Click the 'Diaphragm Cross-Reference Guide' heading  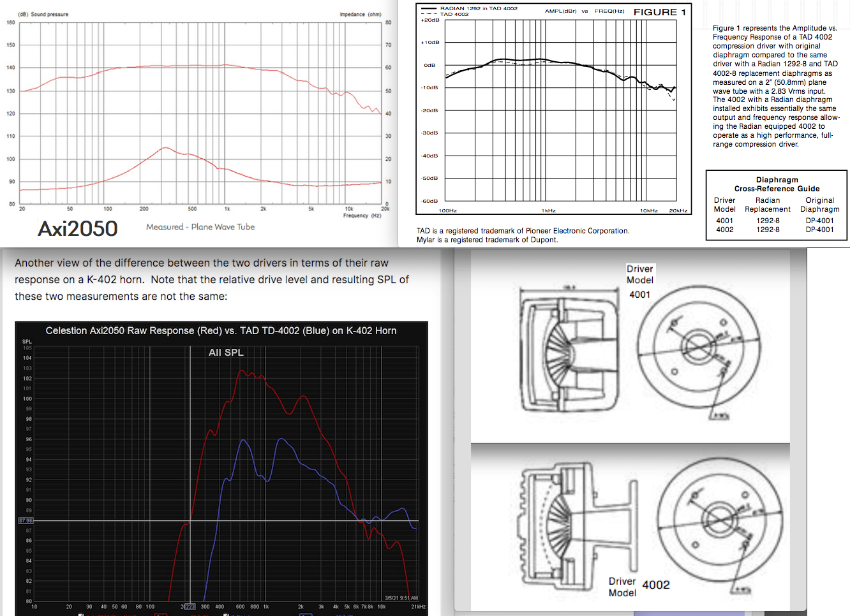pyautogui.click(x=777, y=184)
